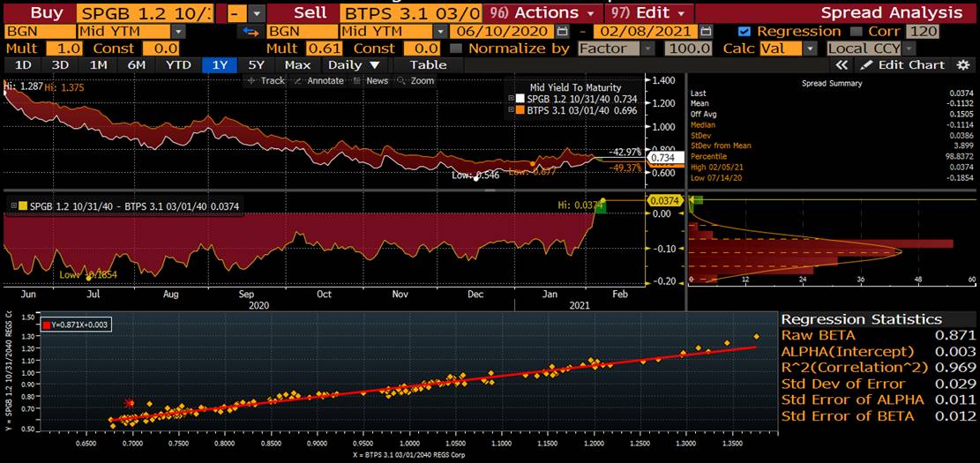Open the start date calendar picker icon

click(x=563, y=32)
